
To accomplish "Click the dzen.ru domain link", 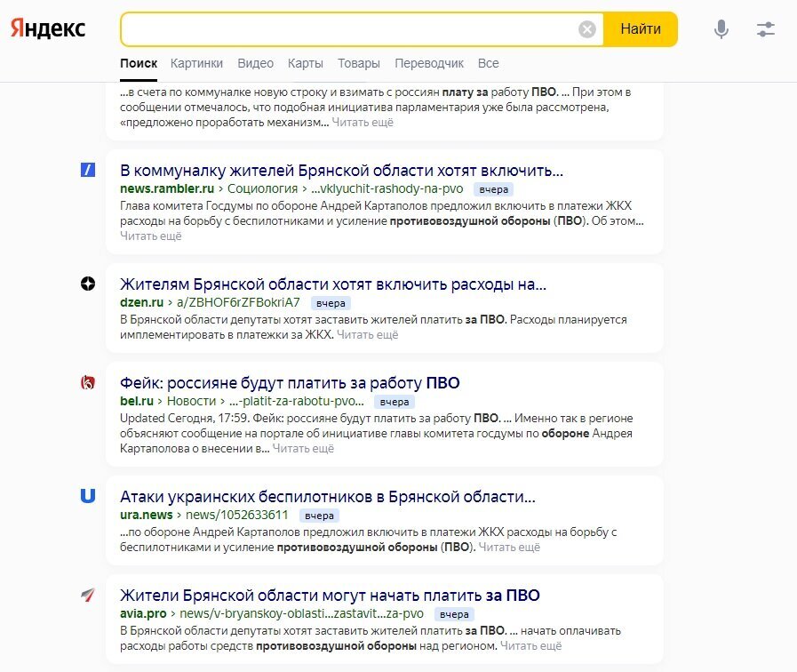I will point(141,302).
